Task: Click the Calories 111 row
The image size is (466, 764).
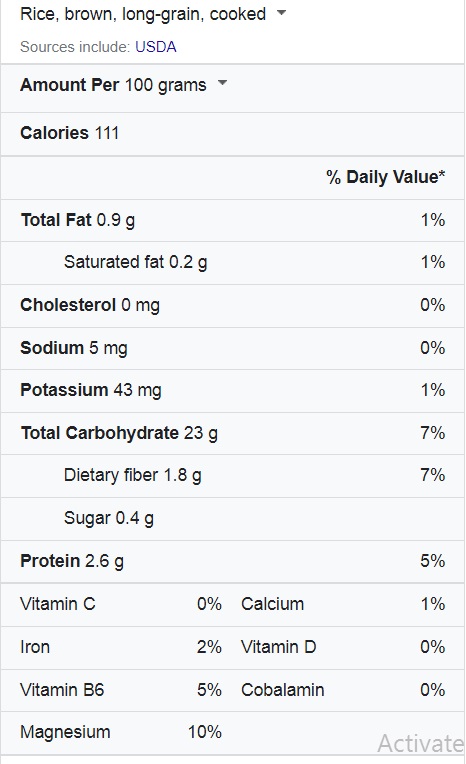Action: click(x=233, y=134)
